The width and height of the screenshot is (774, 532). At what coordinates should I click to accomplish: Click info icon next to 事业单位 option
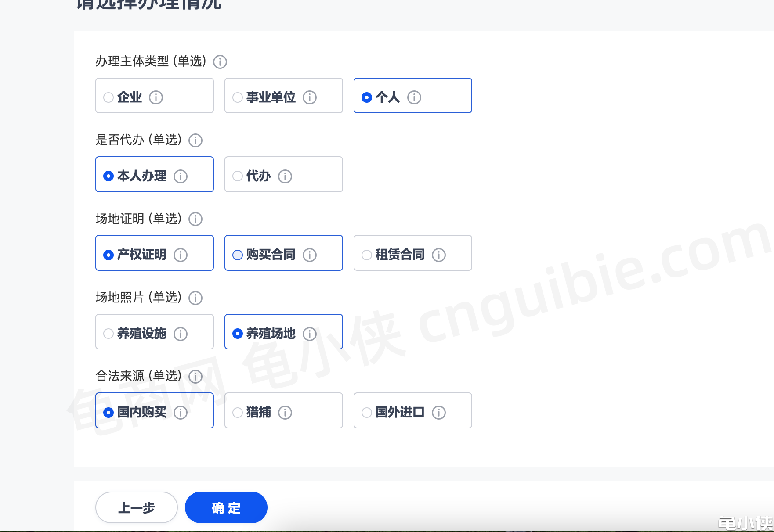click(310, 97)
